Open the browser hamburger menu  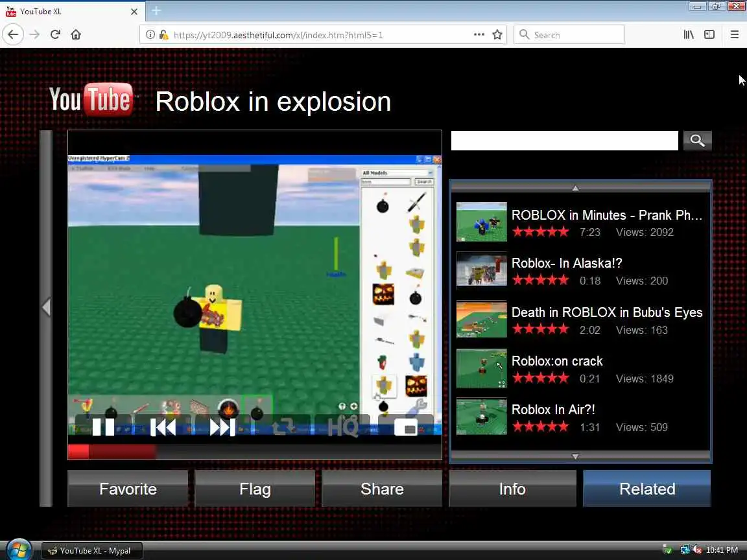tap(734, 34)
